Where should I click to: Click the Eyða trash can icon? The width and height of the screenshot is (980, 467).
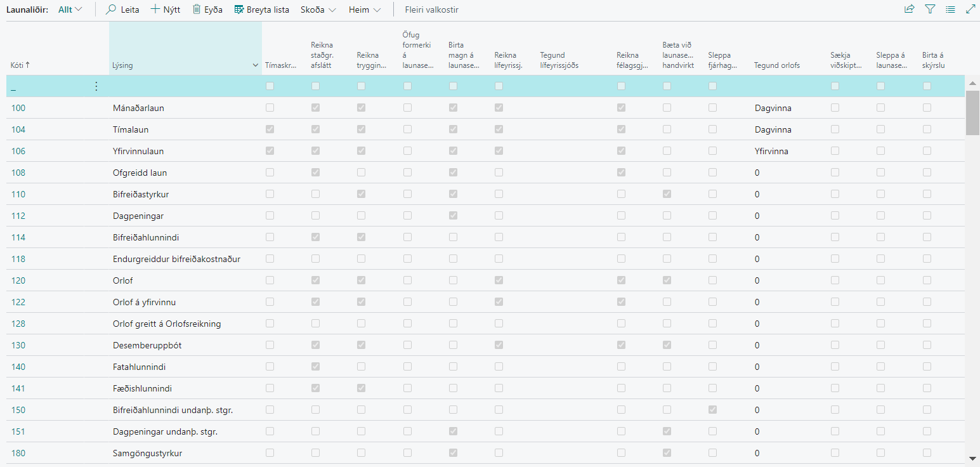(x=197, y=10)
